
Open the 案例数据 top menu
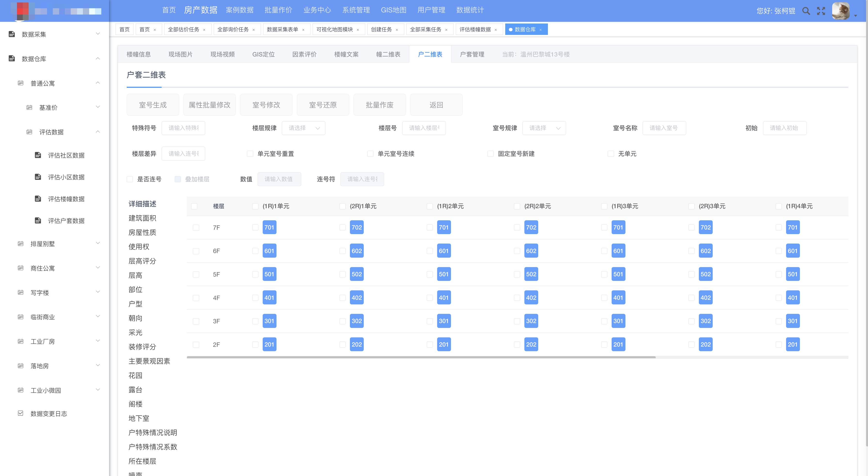[240, 10]
